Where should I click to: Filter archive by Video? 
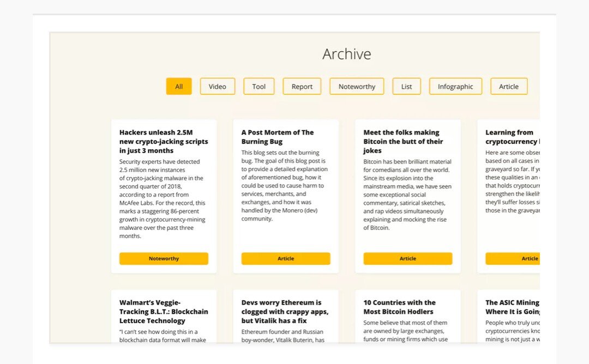pyautogui.click(x=218, y=86)
